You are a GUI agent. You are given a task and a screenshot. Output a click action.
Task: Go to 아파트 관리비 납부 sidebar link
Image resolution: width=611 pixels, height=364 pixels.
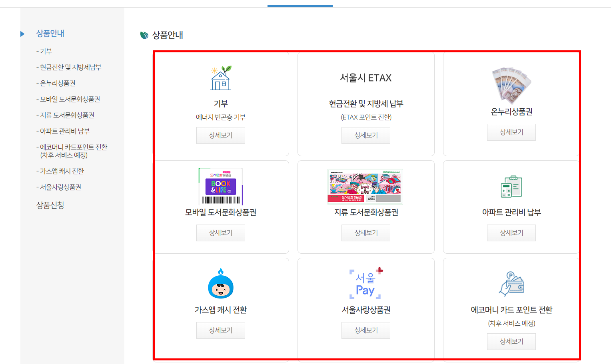point(63,131)
